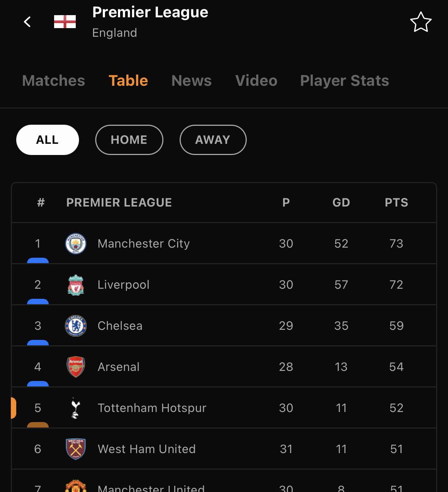Open the Matches tab
Screen dimensions: 448x492
pos(54,81)
